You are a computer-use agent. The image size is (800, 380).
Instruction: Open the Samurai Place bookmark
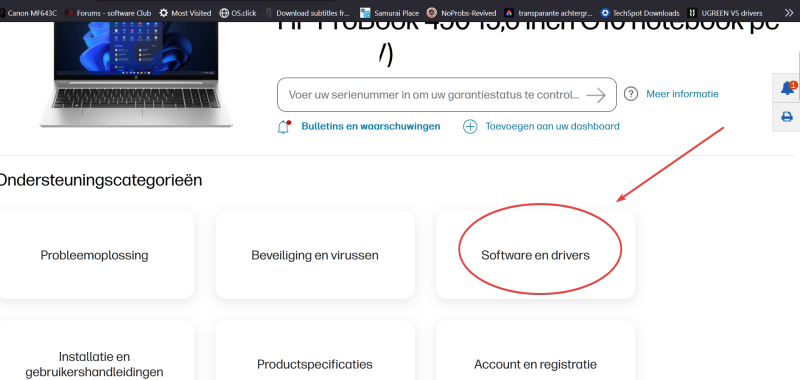(390, 13)
